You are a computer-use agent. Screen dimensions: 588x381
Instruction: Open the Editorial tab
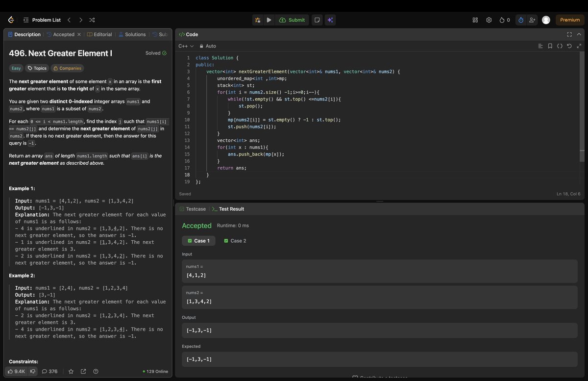coord(99,34)
